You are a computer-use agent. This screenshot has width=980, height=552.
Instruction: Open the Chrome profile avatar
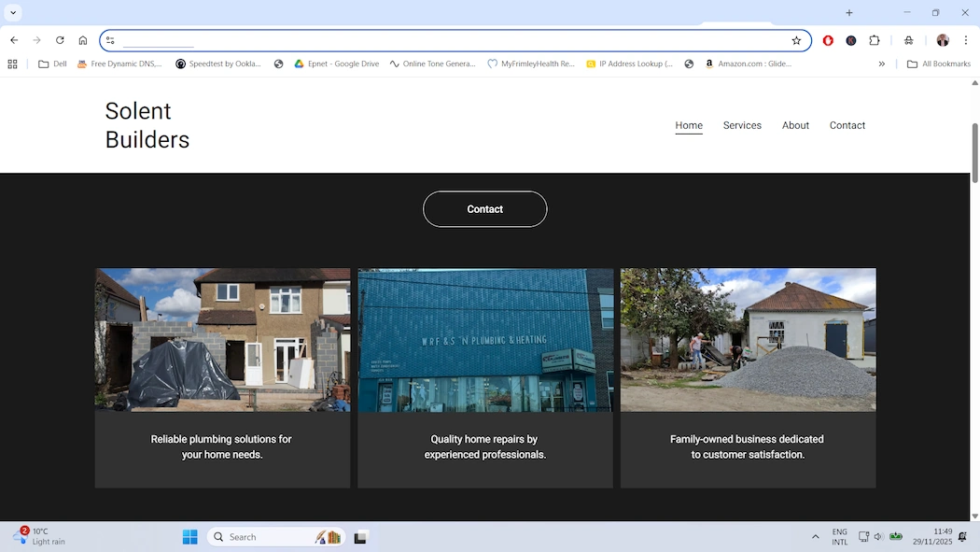pyautogui.click(x=943, y=40)
